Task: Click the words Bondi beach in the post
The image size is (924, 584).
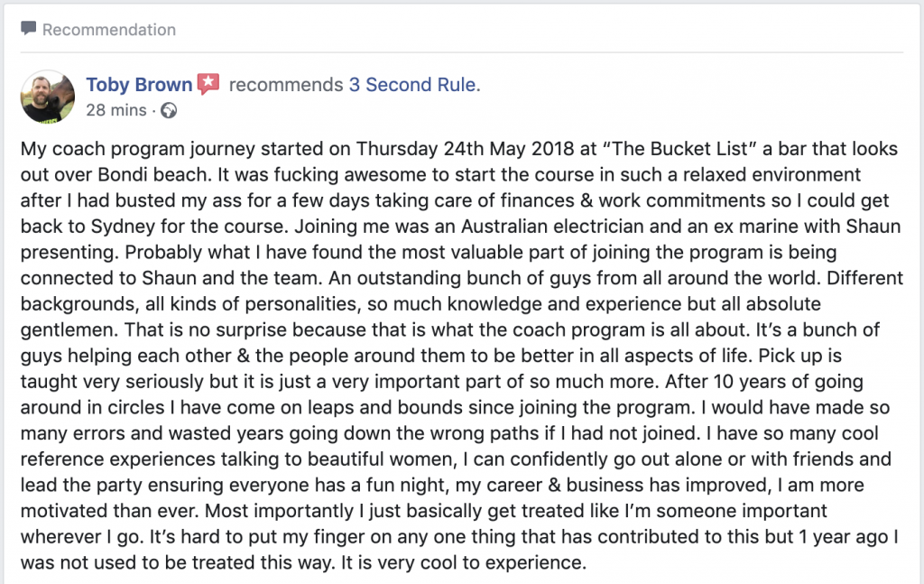Action: pyautogui.click(x=153, y=174)
